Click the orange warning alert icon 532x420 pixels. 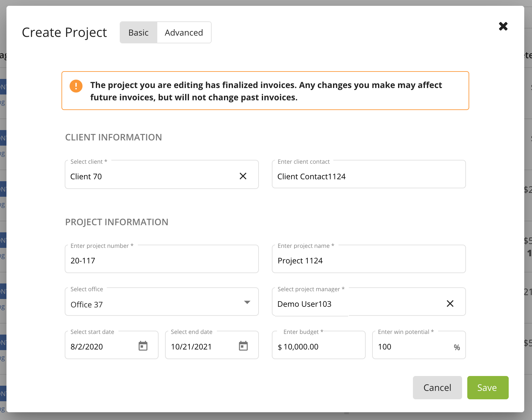click(x=76, y=86)
